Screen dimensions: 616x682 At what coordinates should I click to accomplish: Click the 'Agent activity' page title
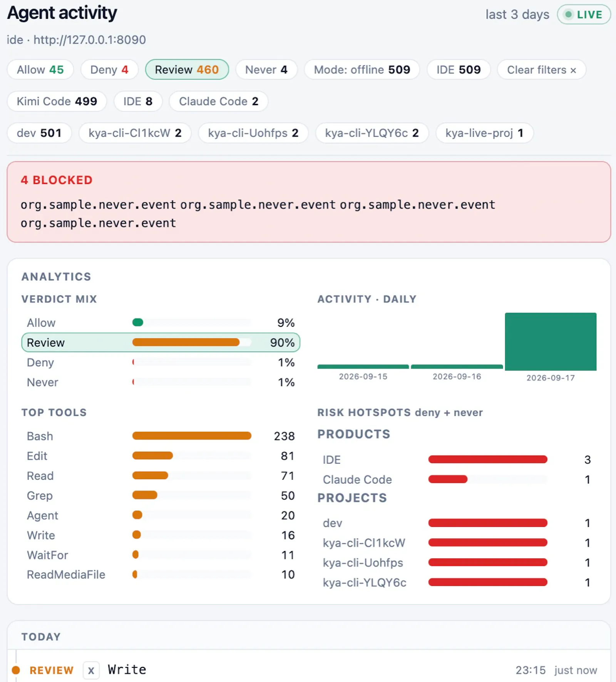(62, 13)
